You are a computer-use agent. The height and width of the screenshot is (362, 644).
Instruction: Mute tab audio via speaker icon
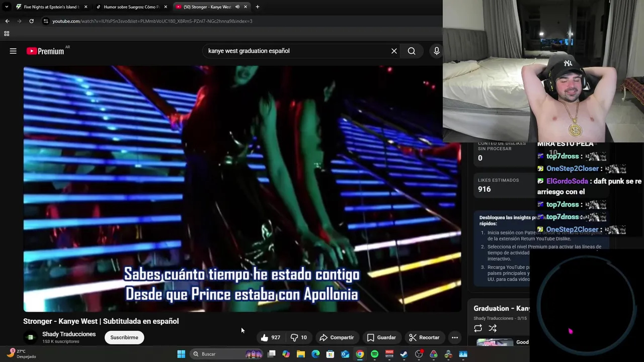coord(237,7)
